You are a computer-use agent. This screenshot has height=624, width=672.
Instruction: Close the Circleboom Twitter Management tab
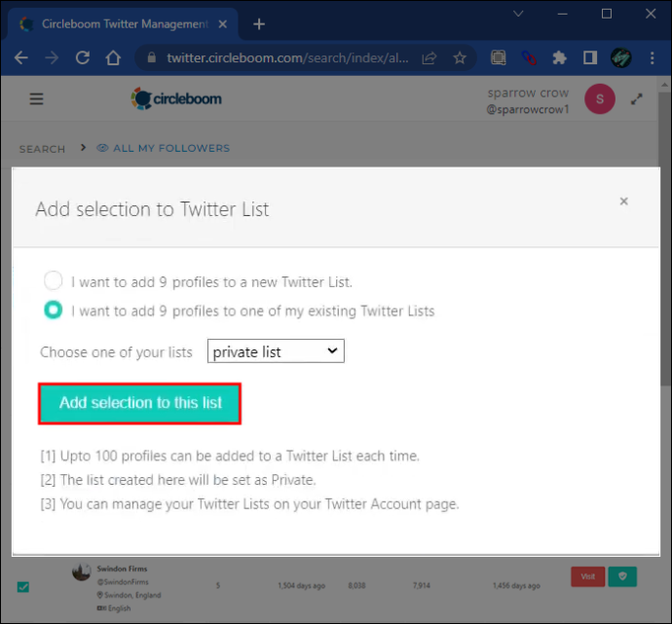[222, 24]
